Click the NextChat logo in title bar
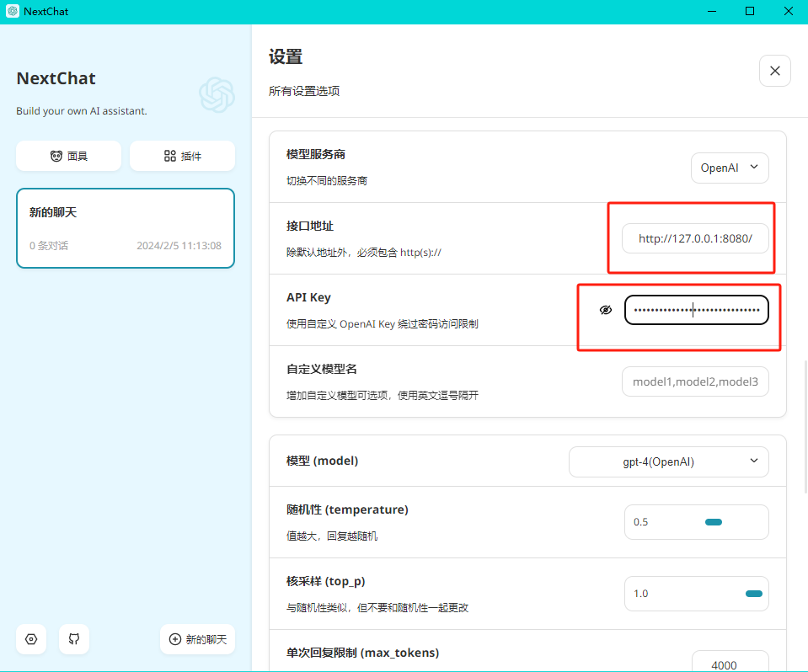 point(13,11)
